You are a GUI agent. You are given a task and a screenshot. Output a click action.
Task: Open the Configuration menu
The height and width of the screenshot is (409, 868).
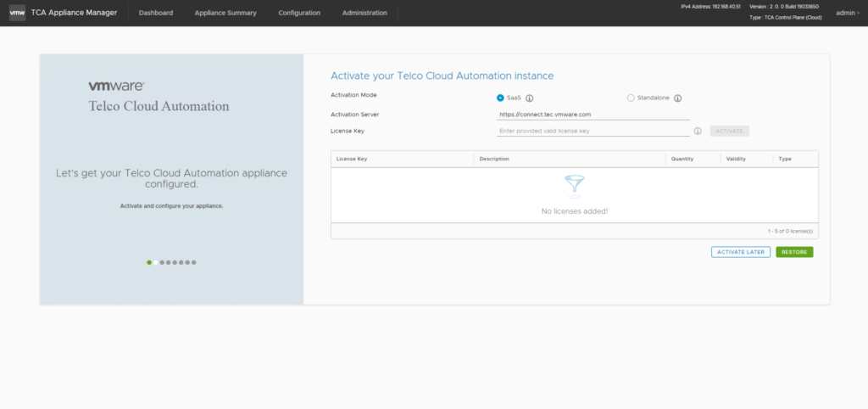tap(299, 13)
